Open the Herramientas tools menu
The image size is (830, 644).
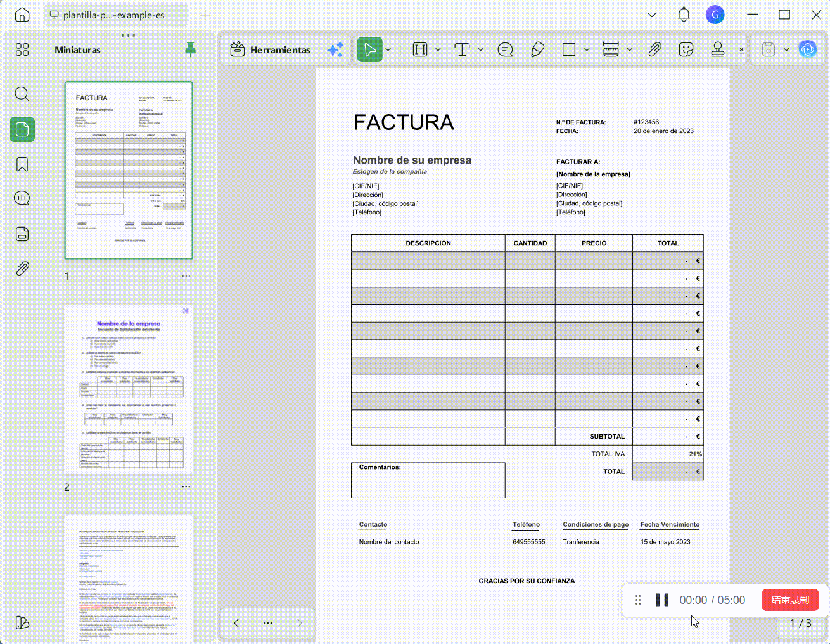pos(271,49)
